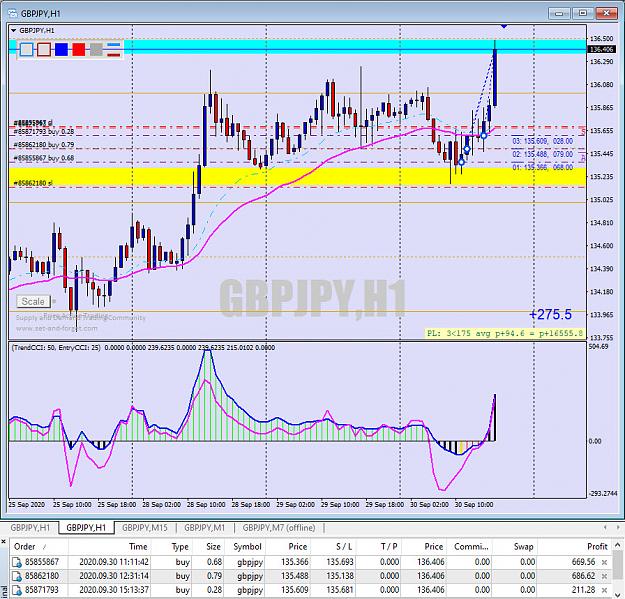Click profit value 669.56

coord(583,562)
